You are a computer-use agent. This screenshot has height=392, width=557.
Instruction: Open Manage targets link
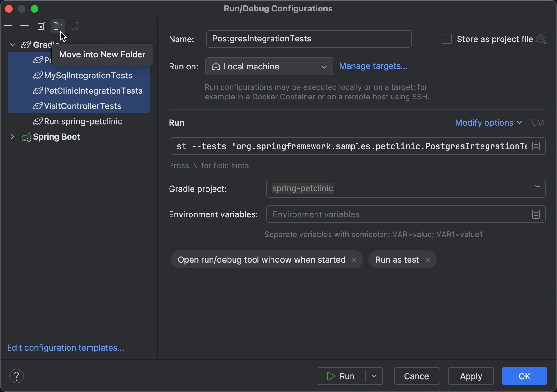point(373,66)
